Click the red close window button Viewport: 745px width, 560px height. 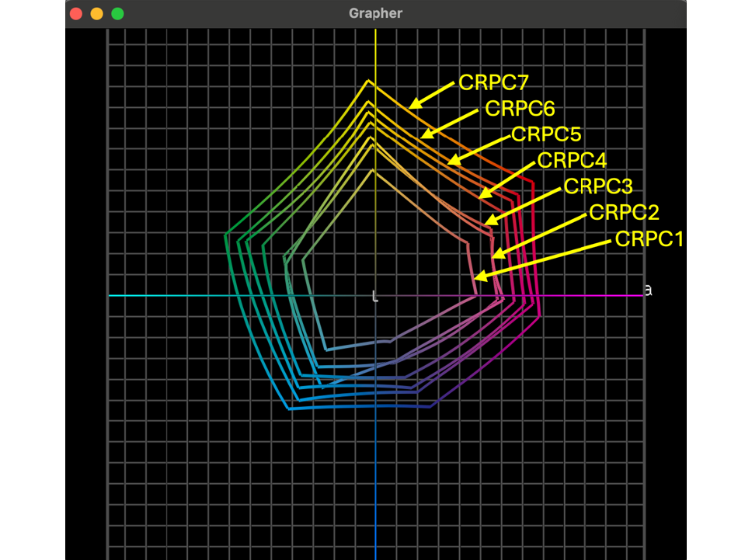click(x=76, y=14)
